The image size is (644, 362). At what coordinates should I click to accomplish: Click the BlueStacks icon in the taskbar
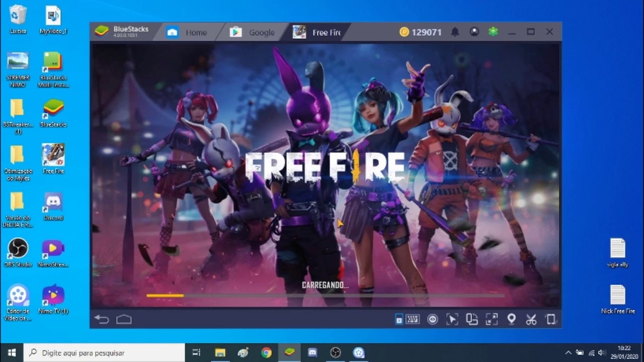pos(289,352)
